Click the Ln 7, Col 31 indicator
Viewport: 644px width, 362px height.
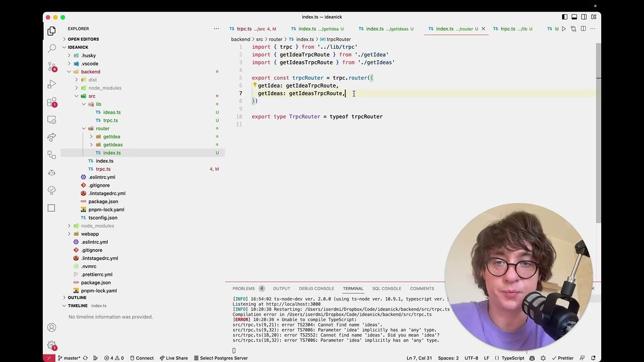[419, 358]
